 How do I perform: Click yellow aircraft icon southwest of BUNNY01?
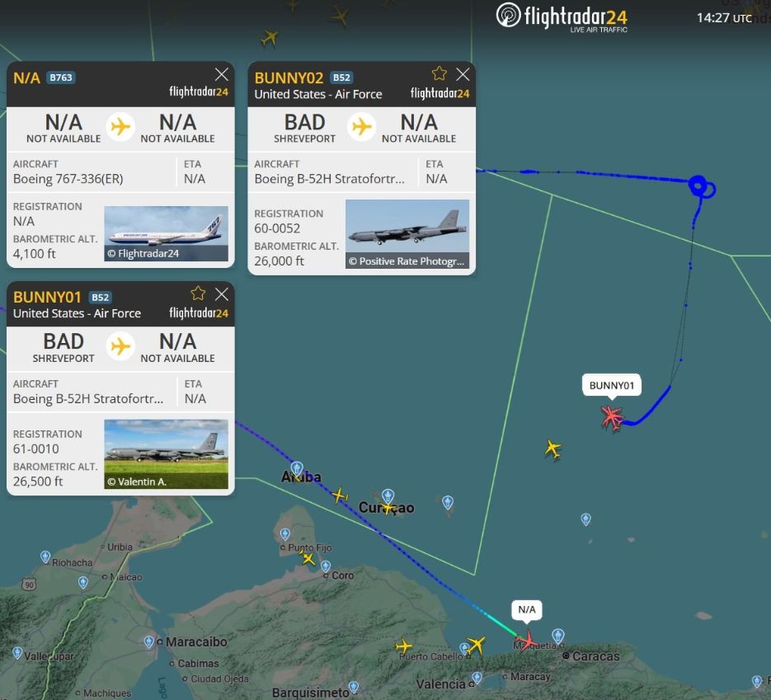[x=552, y=449]
